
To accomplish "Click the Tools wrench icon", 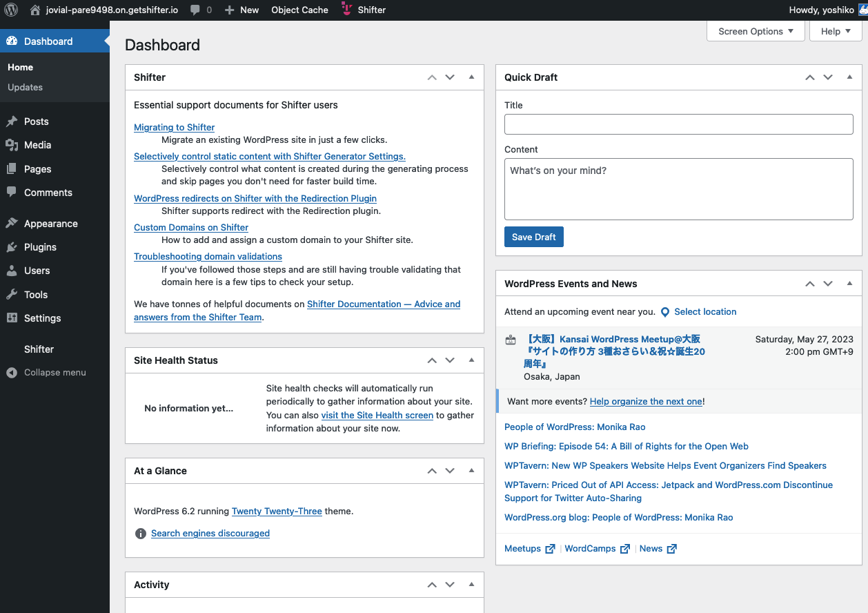I will [x=12, y=295].
